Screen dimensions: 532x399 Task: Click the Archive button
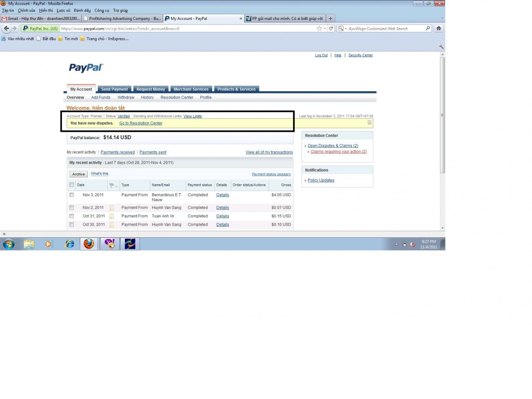pyautogui.click(x=79, y=174)
